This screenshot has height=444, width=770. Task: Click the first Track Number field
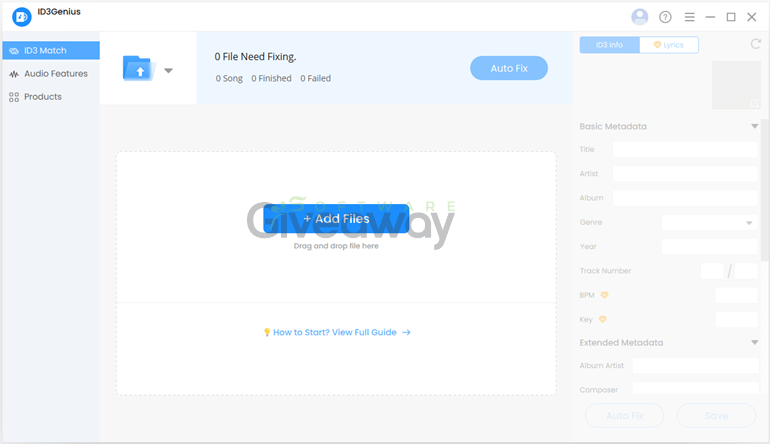point(712,271)
